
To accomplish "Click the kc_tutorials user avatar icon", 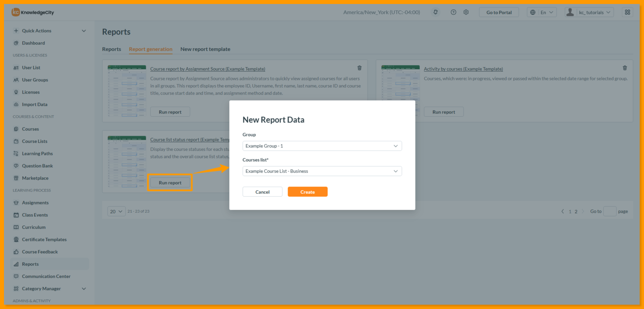I will (x=570, y=12).
